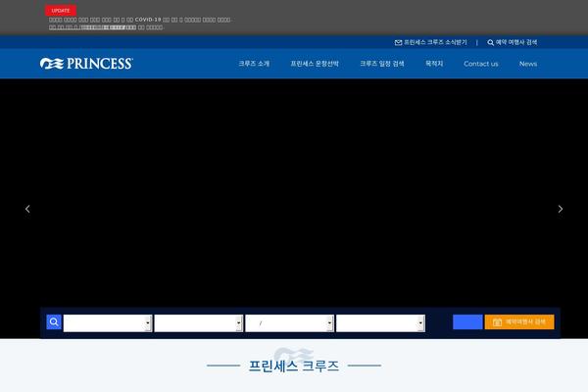Expand the first search dropdown
The height and width of the screenshot is (392, 588).
coord(108,323)
